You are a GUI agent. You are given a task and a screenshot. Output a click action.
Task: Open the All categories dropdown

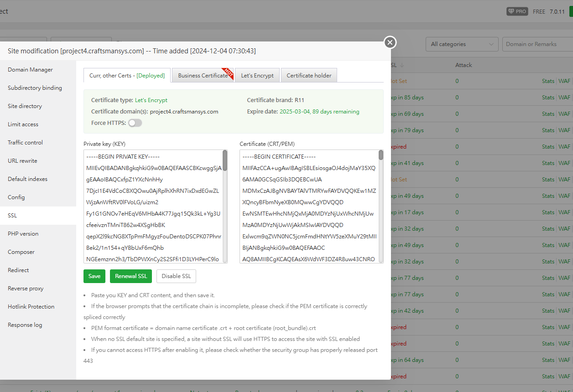click(462, 44)
